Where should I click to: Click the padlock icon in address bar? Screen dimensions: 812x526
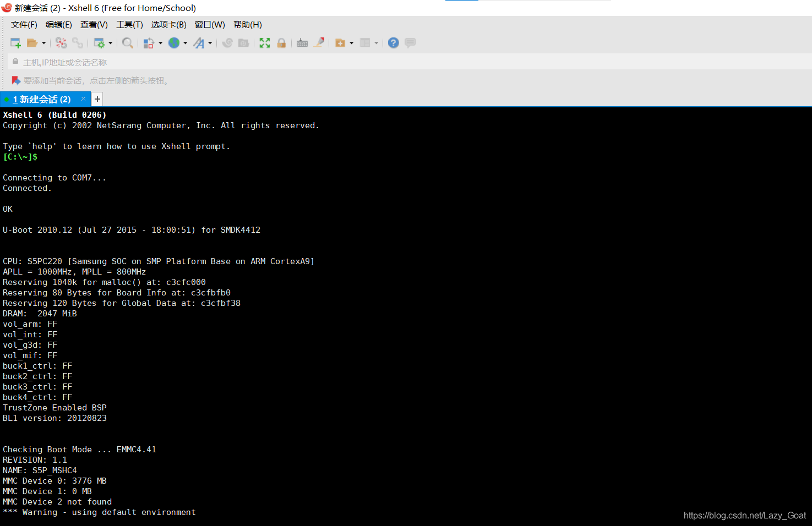click(x=15, y=62)
